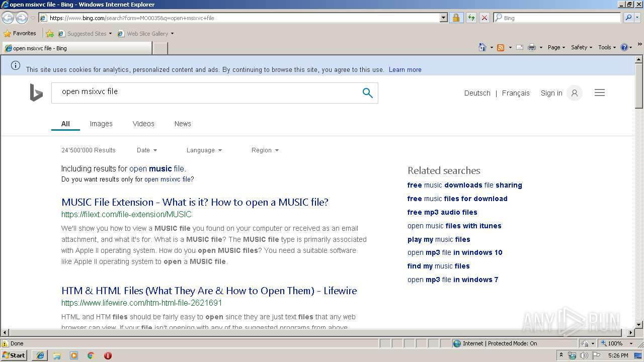Open the Tools menu dropdown
The image size is (644, 362).
point(607,47)
